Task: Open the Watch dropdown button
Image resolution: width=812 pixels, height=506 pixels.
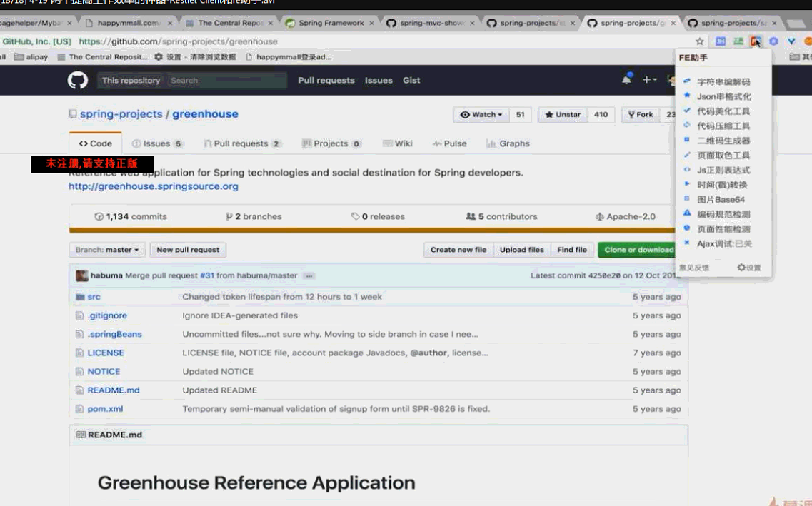Action: point(481,114)
